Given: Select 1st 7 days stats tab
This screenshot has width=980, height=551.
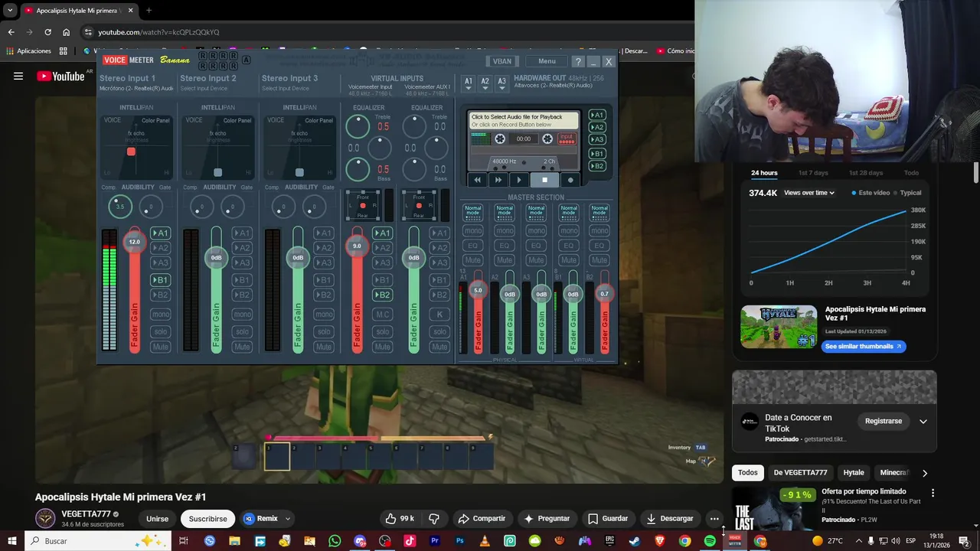Looking at the screenshot, I should coord(813,173).
